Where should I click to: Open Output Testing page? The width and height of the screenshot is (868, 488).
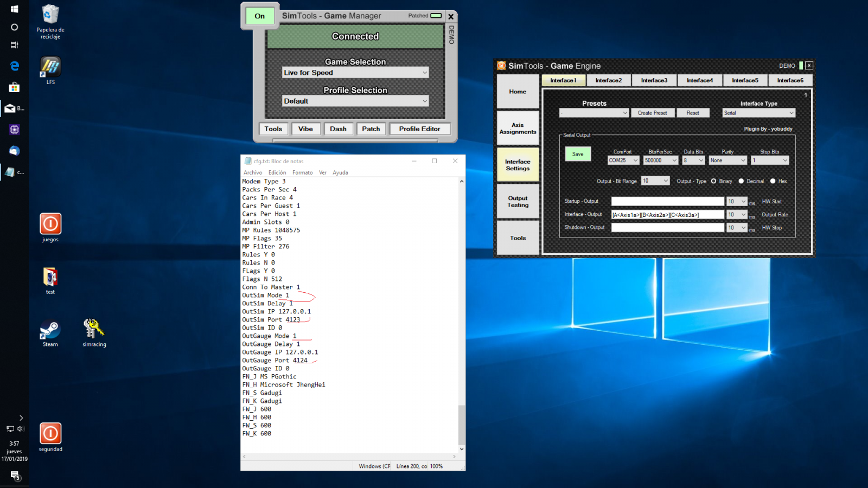click(518, 202)
